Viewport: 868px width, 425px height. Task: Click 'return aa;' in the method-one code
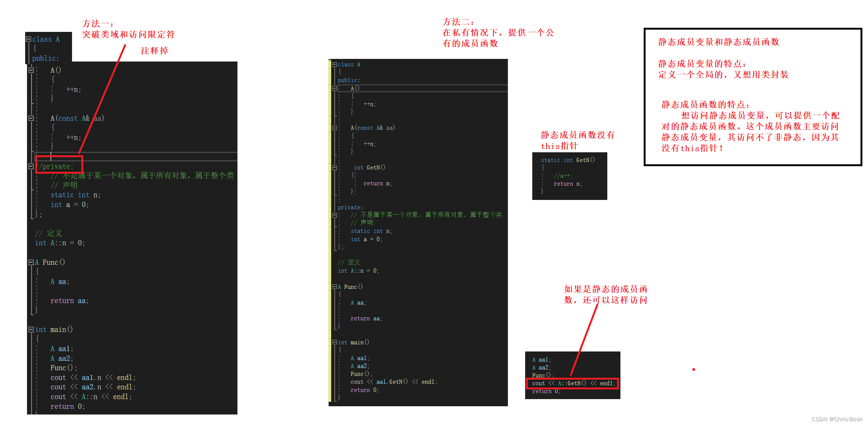coord(70,301)
